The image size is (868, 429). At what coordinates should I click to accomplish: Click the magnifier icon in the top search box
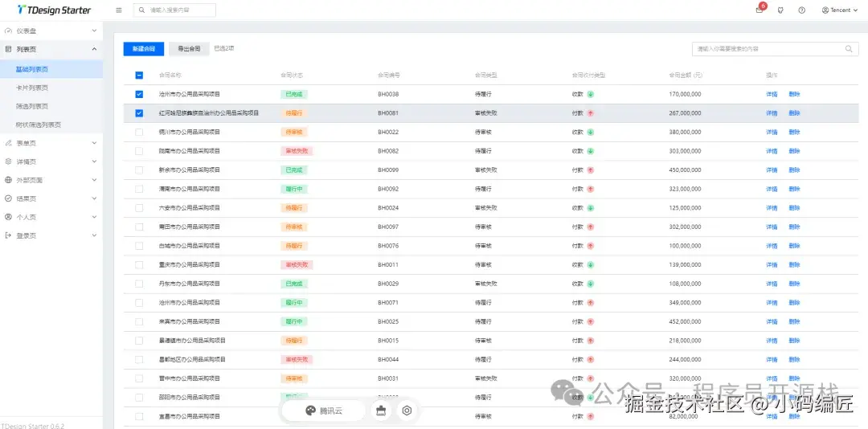[142, 10]
